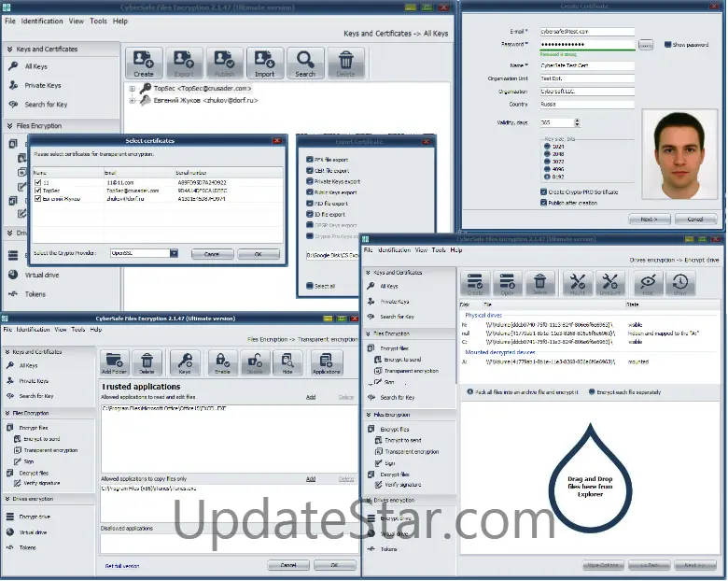Uncheck certificate 11 in the Select certificates dialog

(38, 183)
